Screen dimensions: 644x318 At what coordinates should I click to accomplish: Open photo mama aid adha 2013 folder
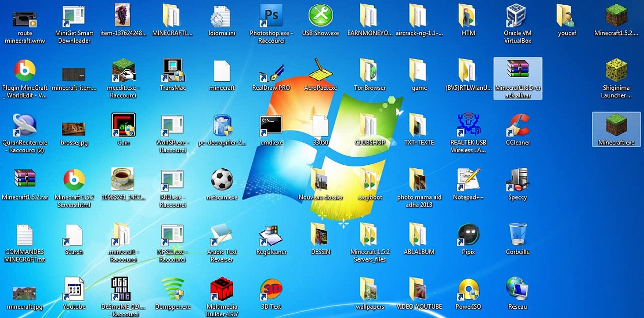tap(418, 180)
